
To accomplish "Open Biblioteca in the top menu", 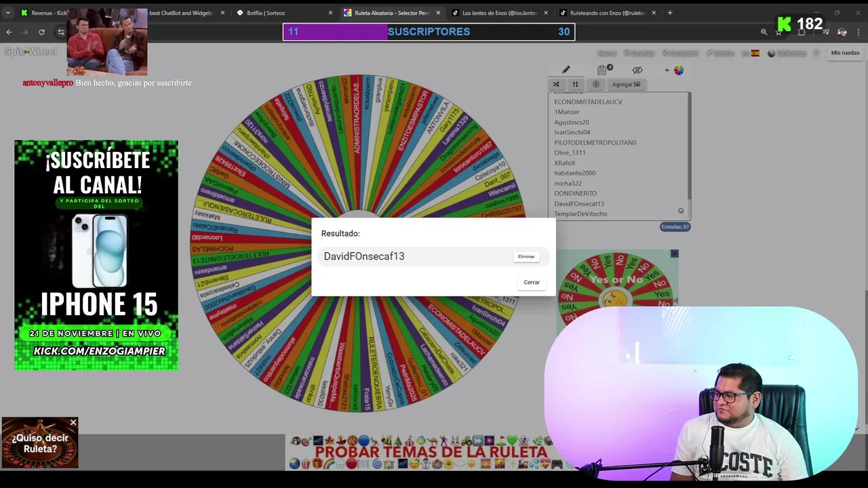I will pyautogui.click(x=787, y=53).
